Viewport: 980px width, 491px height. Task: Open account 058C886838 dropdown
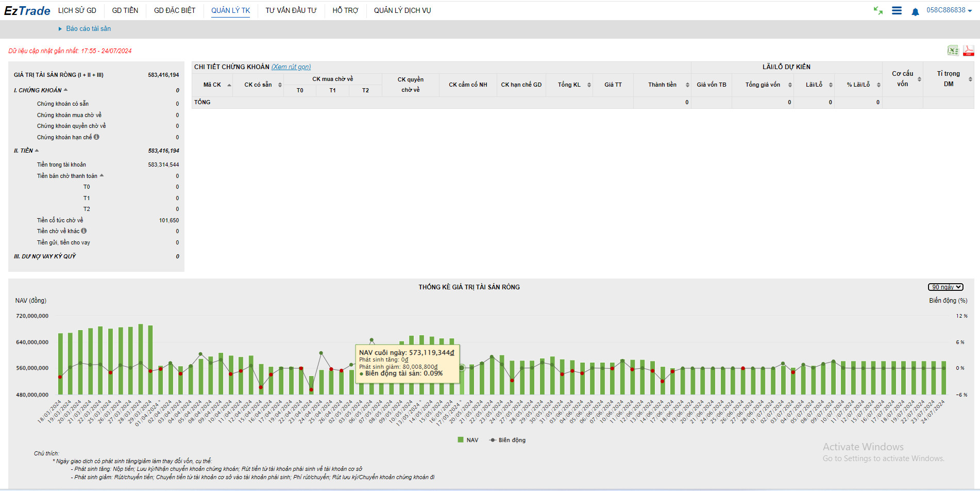pos(949,10)
